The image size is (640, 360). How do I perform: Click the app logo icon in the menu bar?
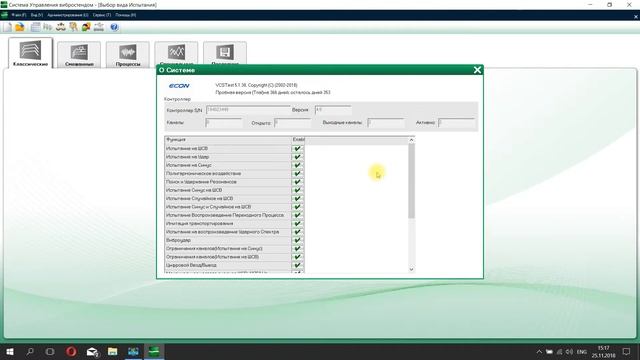coord(4,15)
